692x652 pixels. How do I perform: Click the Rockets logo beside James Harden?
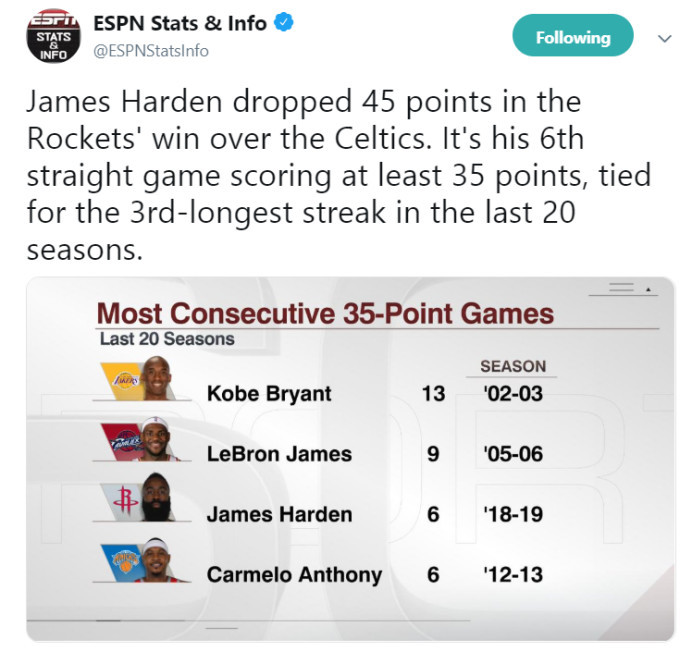tap(122, 502)
